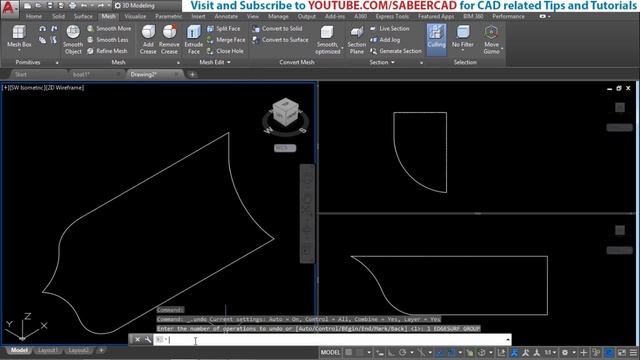Screen dimensions: 640x360
Task: Click the Smooth Object tool
Action: (73, 40)
